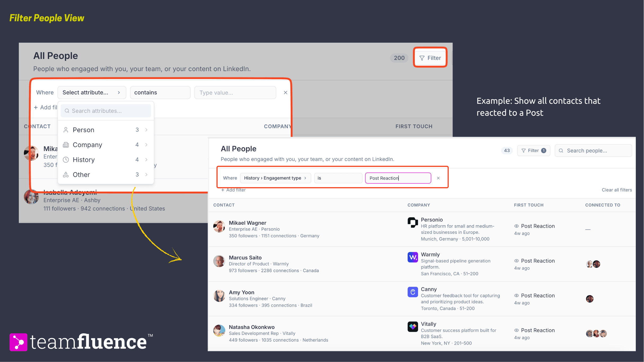Click the eye icon in Mikael Wagner's row
This screenshot has height=362, width=644.
click(516, 226)
